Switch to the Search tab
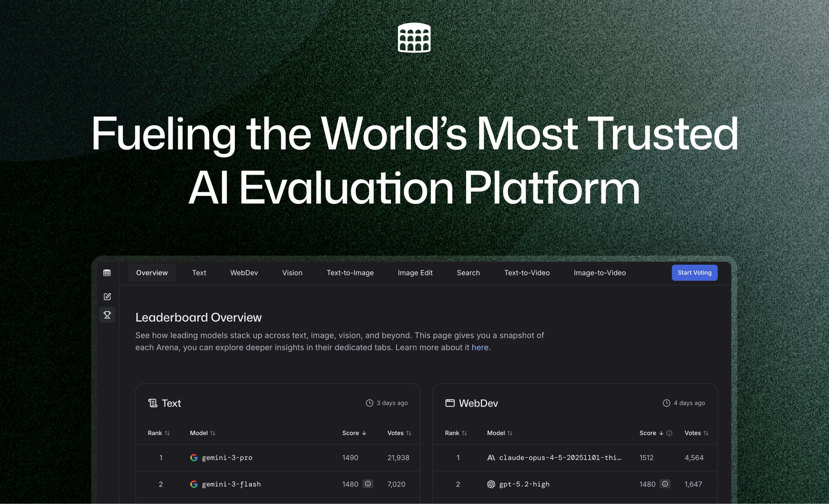 tap(468, 273)
